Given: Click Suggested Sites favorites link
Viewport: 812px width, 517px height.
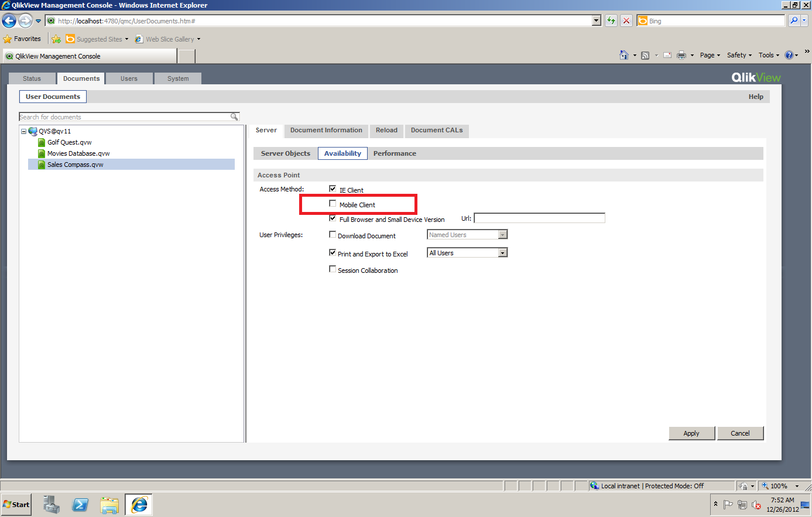Looking at the screenshot, I should pyautogui.click(x=97, y=39).
